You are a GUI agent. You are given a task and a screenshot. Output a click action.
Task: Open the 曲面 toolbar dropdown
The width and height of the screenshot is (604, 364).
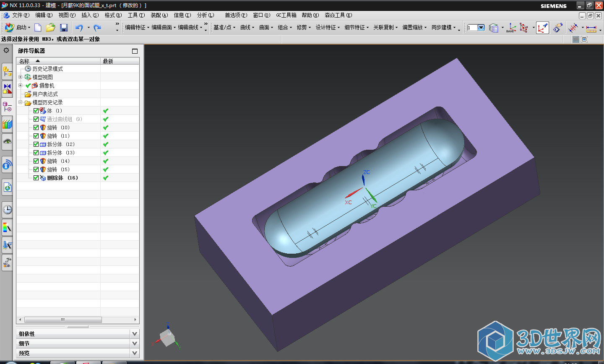click(266, 28)
